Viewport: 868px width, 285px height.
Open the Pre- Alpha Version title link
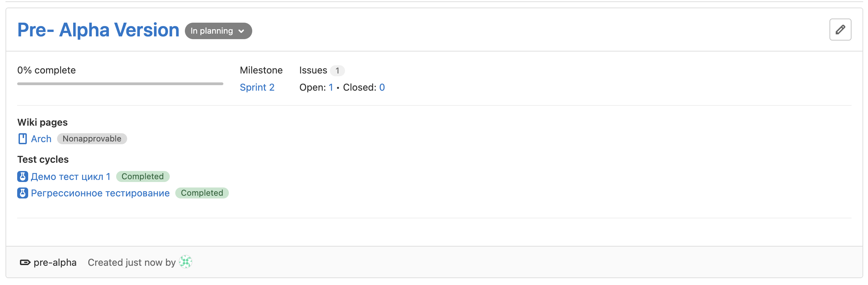pyautogui.click(x=98, y=30)
